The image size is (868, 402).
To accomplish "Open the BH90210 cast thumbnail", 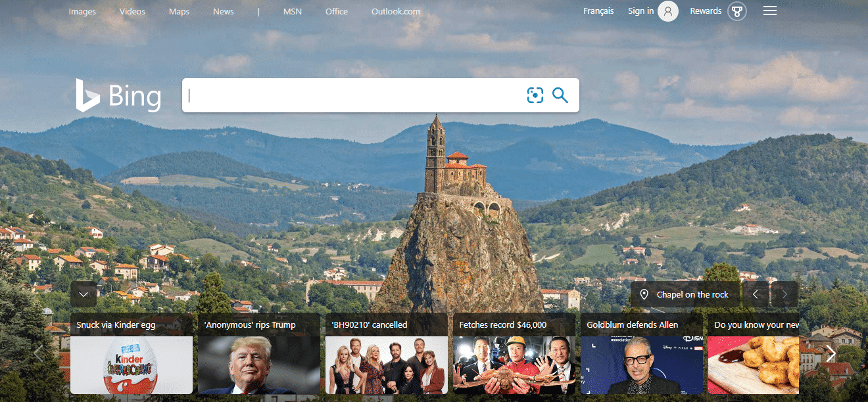I will pyautogui.click(x=387, y=365).
